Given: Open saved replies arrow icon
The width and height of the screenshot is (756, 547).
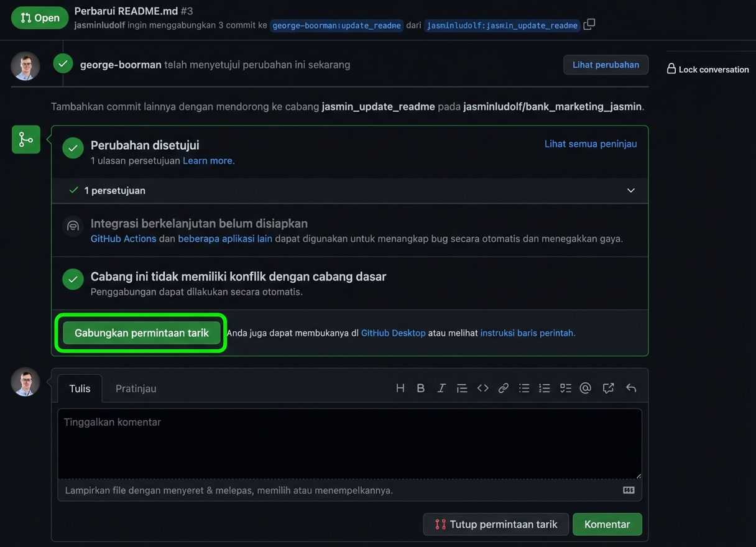Looking at the screenshot, I should tap(631, 388).
